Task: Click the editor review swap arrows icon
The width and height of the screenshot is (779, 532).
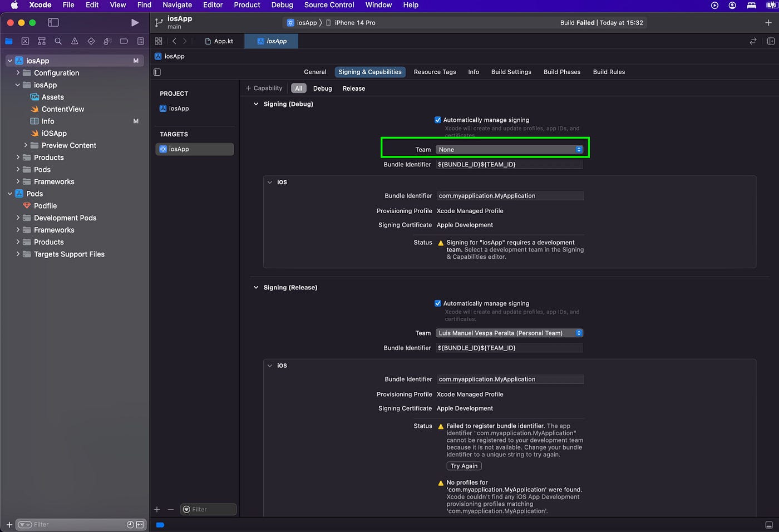Action: tap(753, 41)
